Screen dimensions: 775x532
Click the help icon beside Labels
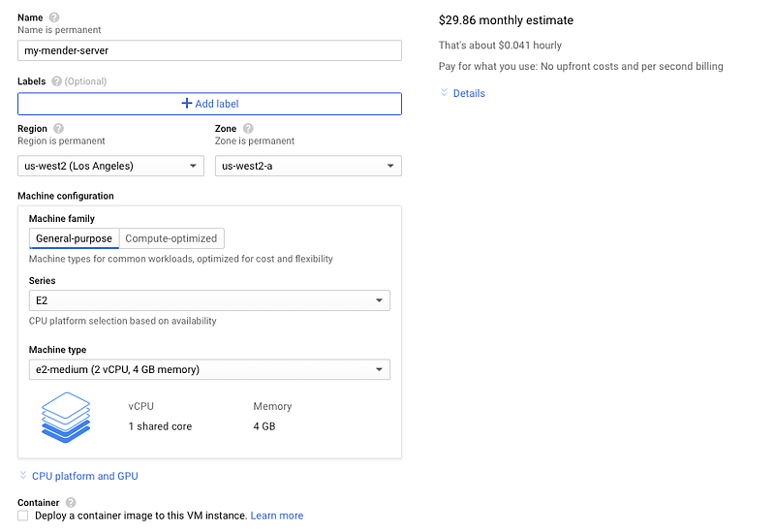click(57, 81)
